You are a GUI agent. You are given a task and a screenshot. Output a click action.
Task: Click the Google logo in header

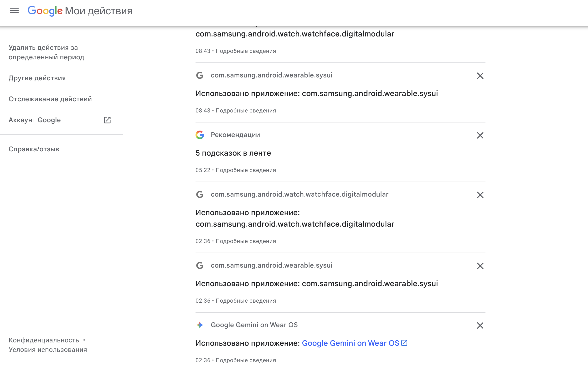click(45, 11)
